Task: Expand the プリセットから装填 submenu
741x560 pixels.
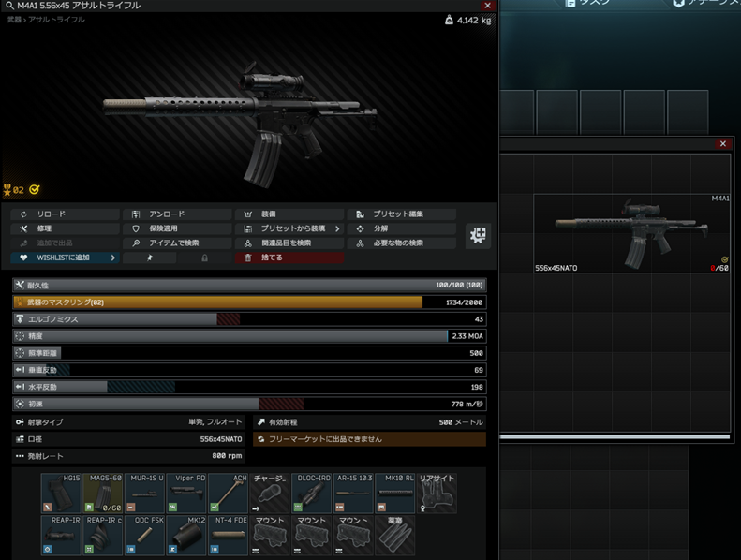Action: click(337, 228)
